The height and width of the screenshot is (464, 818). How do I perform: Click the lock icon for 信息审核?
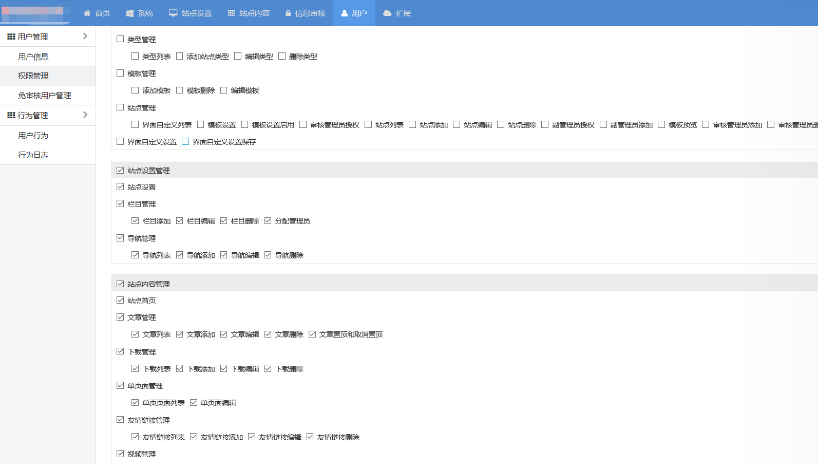[x=290, y=14]
